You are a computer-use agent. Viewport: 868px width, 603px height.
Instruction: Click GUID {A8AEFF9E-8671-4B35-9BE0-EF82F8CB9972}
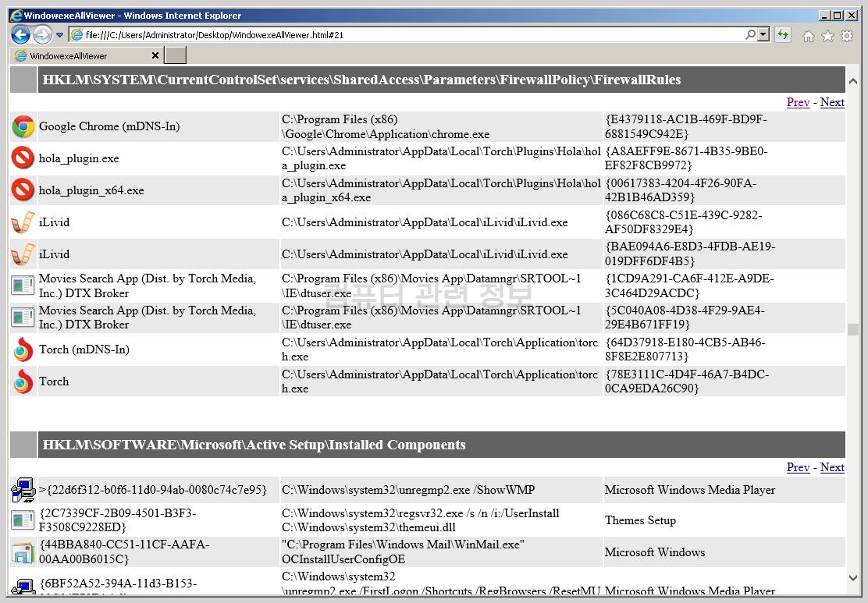(686, 158)
